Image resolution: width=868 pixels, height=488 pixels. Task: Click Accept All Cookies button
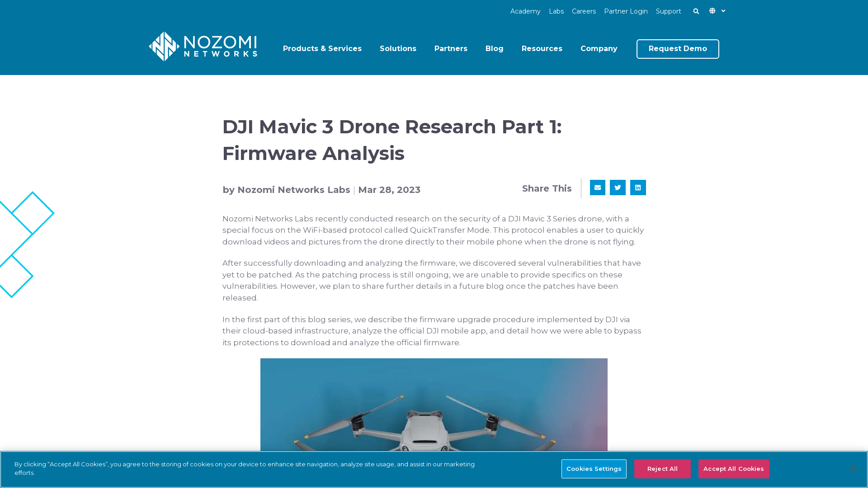(x=734, y=468)
